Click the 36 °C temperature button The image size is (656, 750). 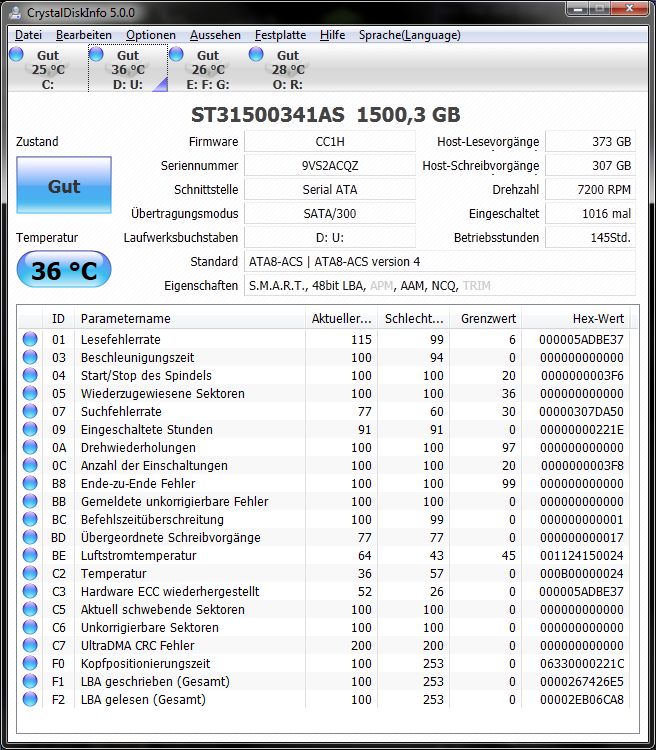(64, 270)
